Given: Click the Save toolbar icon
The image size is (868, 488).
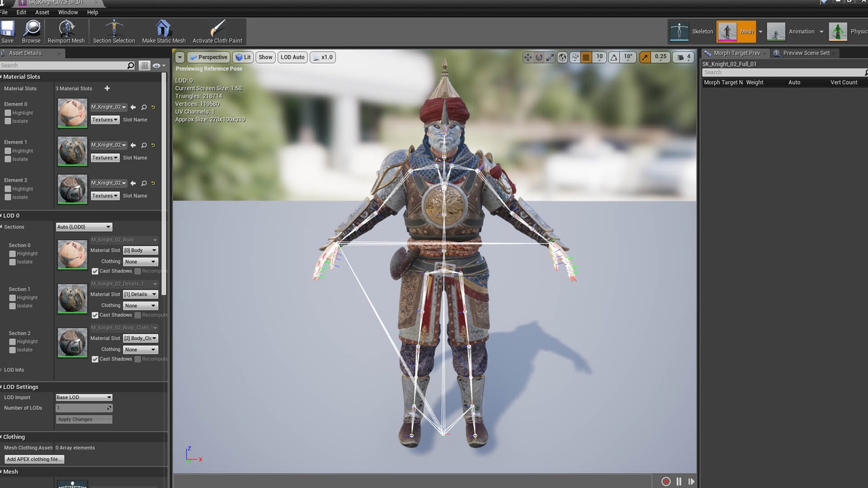Looking at the screenshot, I should point(7,32).
